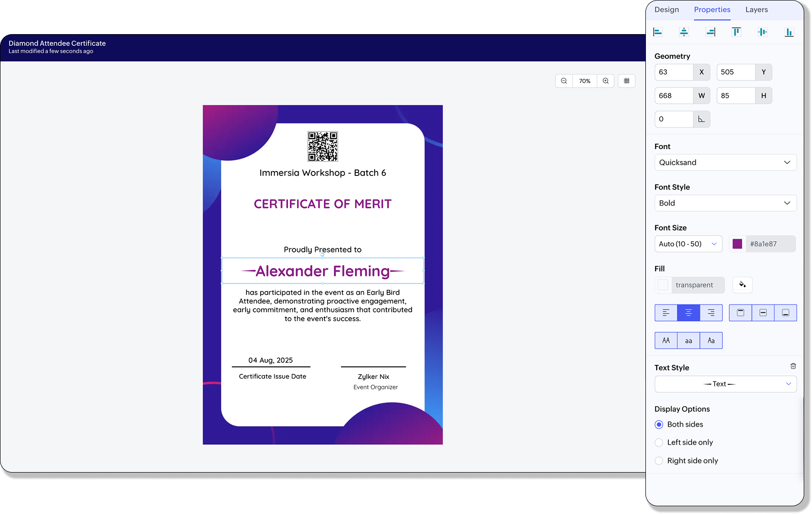The width and height of the screenshot is (812, 514).
Task: Click the transparent fill value field
Action: (698, 285)
